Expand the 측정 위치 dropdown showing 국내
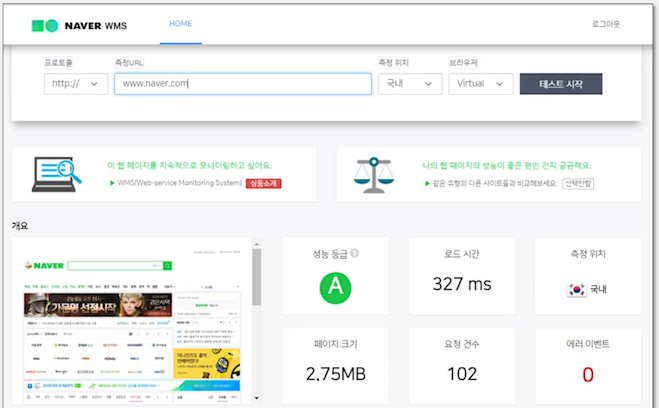Image resolution: width=659 pixels, height=408 pixels. [410, 84]
